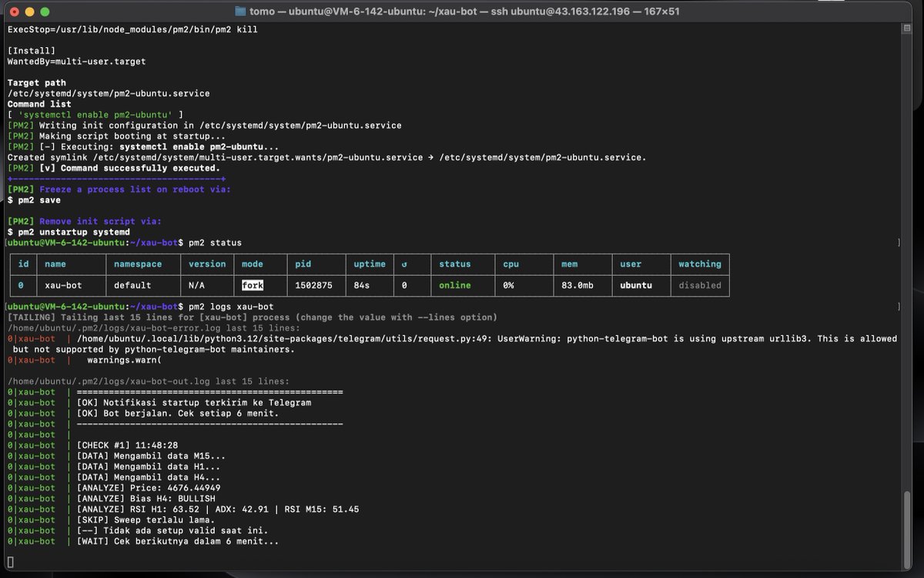
Task: Click the bold 'Target path' heading
Action: coord(37,82)
